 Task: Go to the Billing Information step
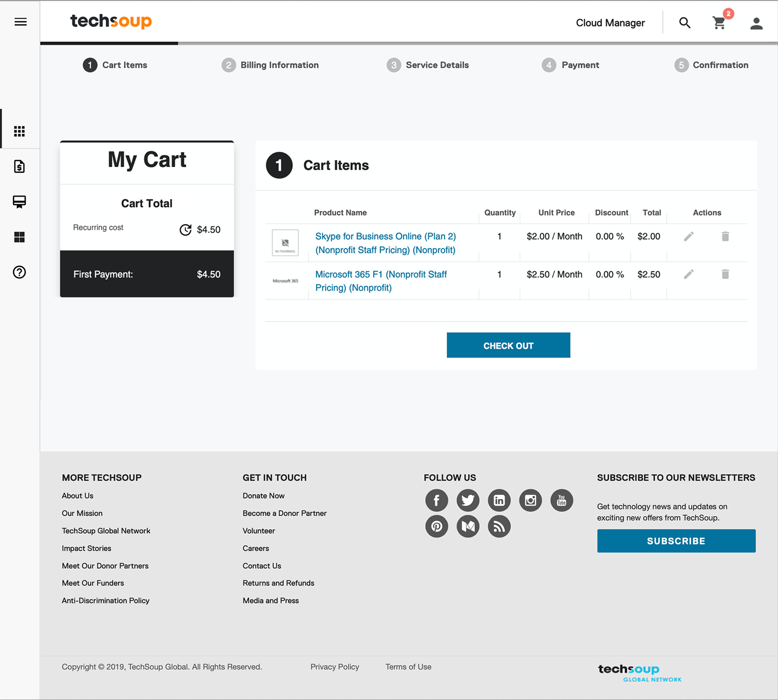[270, 65]
